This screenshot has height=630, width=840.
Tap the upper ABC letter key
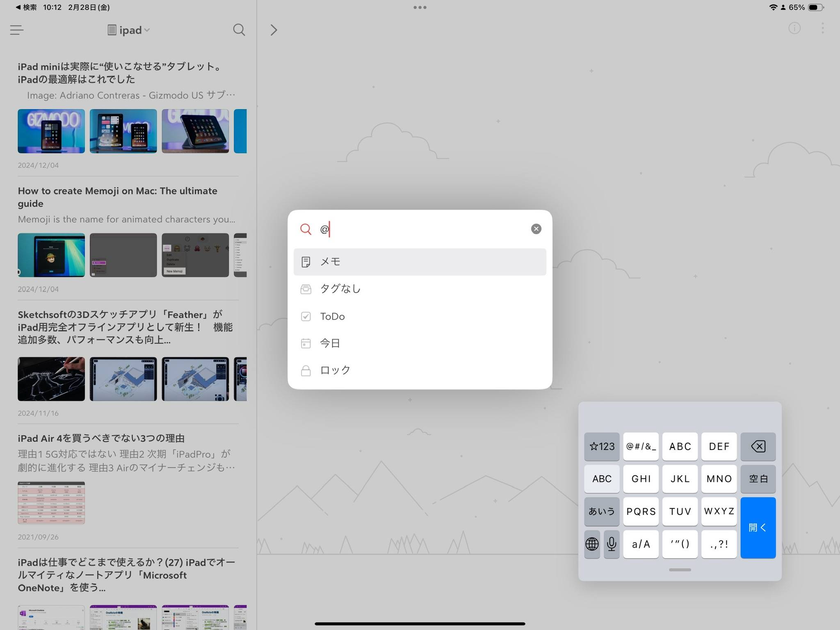point(680,446)
